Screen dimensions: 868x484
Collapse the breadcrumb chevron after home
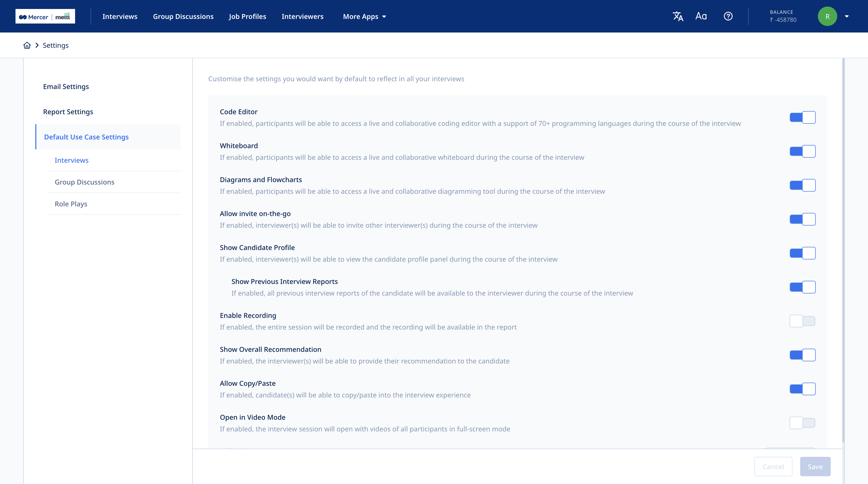37,45
